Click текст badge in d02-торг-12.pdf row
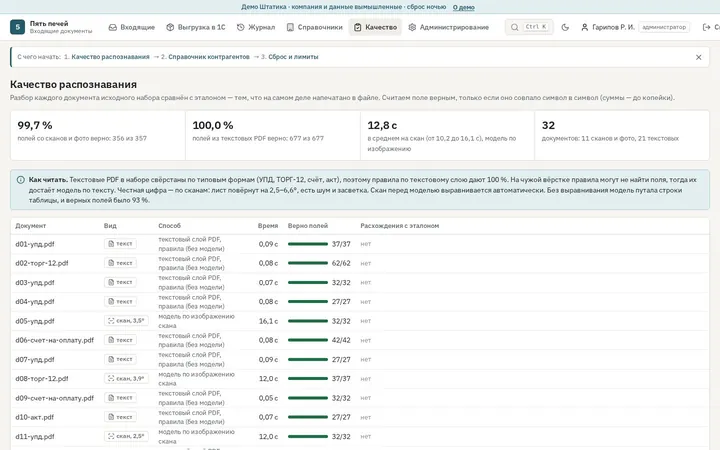720x450 pixels. coord(120,263)
